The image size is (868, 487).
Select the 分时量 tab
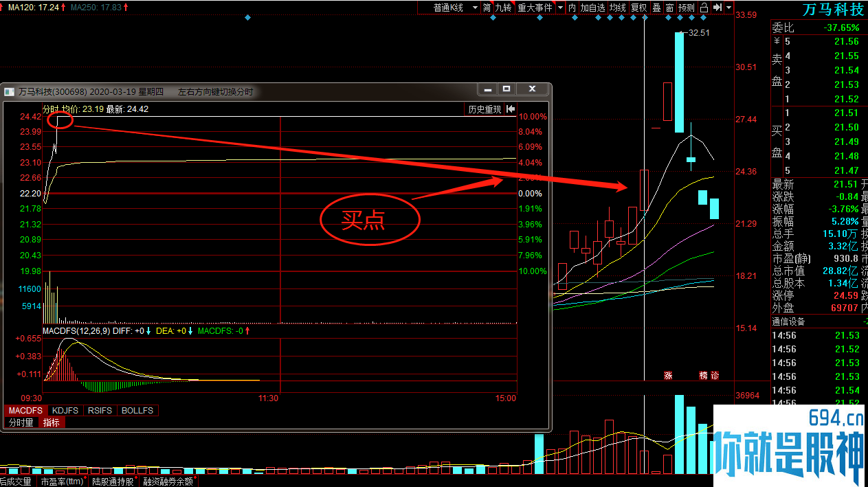(x=21, y=422)
